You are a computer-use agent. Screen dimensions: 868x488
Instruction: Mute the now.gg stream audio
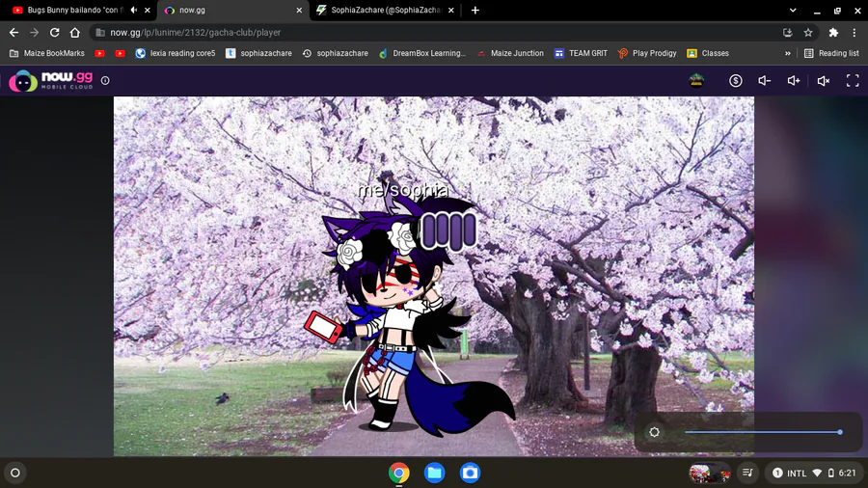pos(824,81)
